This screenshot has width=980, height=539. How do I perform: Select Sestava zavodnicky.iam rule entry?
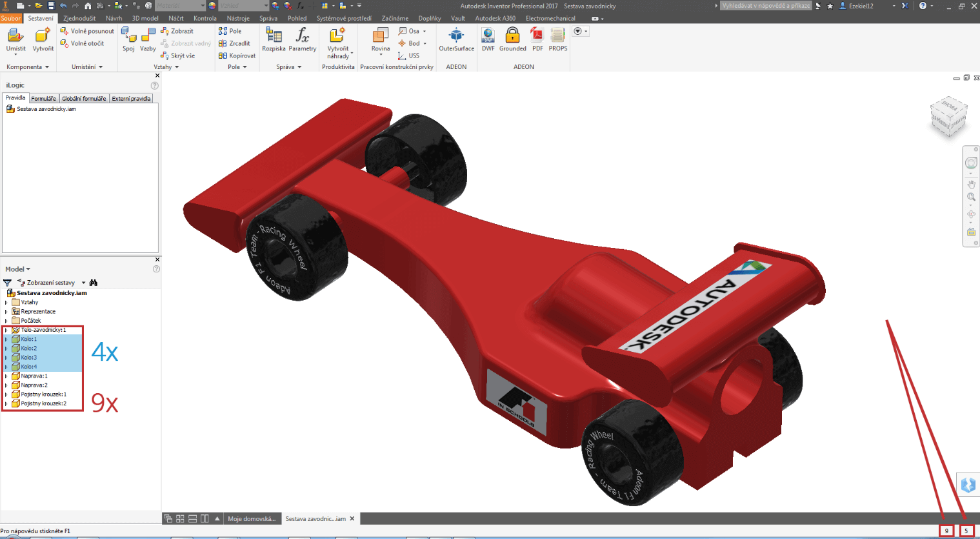(46, 109)
